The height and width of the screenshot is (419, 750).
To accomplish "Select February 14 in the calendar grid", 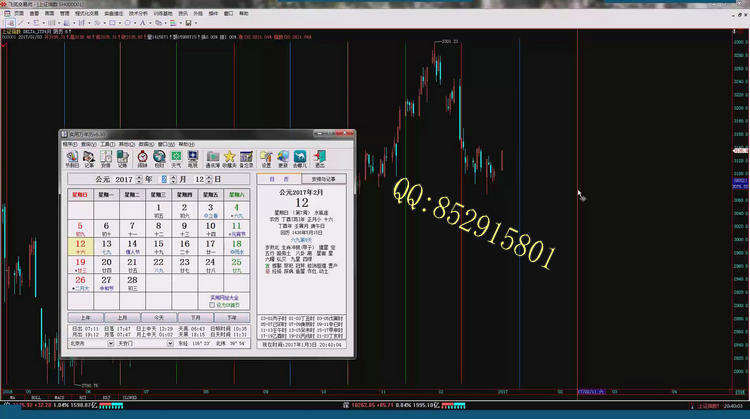I will tap(131, 245).
